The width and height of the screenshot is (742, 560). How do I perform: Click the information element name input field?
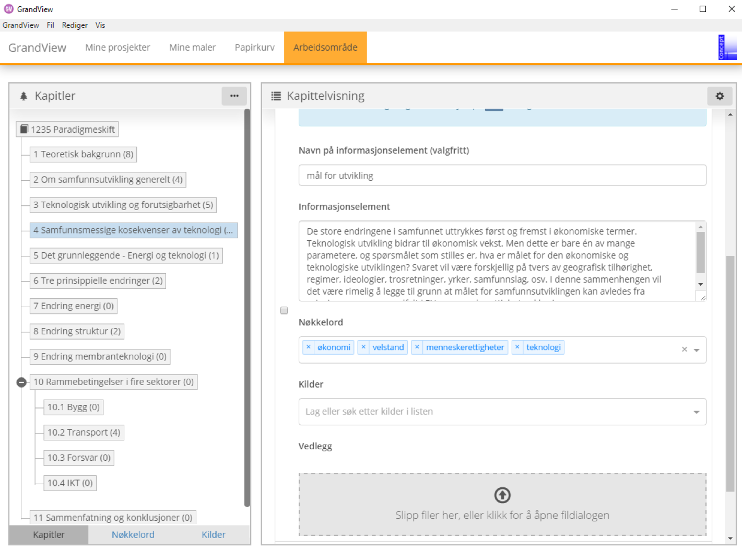click(502, 176)
